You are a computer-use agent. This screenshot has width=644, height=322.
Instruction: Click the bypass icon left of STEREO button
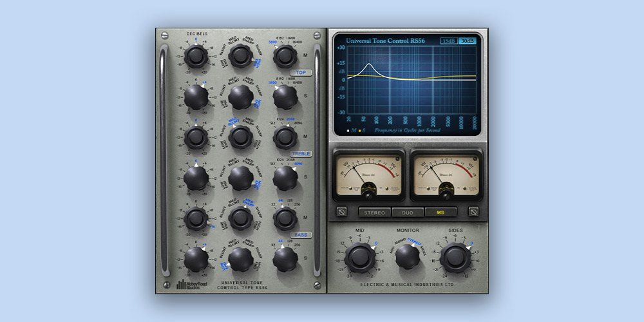pyautogui.click(x=341, y=211)
